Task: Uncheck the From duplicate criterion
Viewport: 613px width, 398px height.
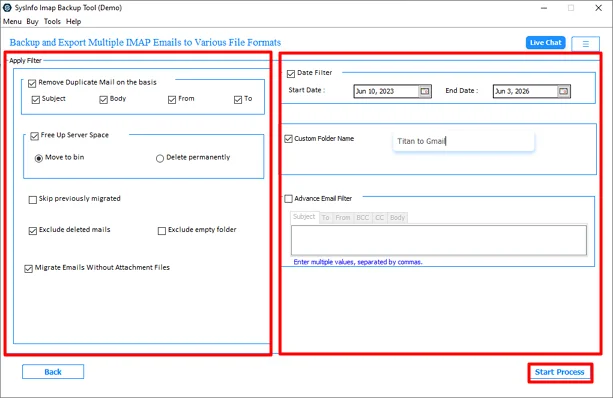Action: coord(172,100)
